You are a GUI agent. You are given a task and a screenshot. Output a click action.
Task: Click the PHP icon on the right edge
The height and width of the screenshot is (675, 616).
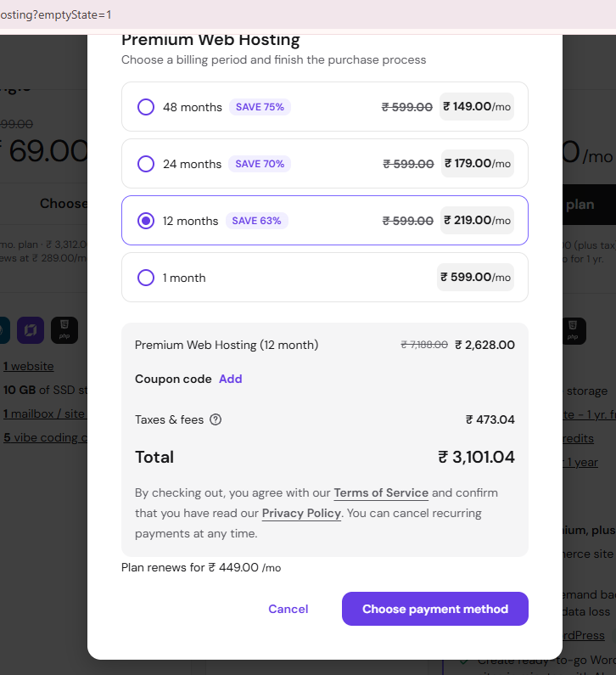(574, 331)
